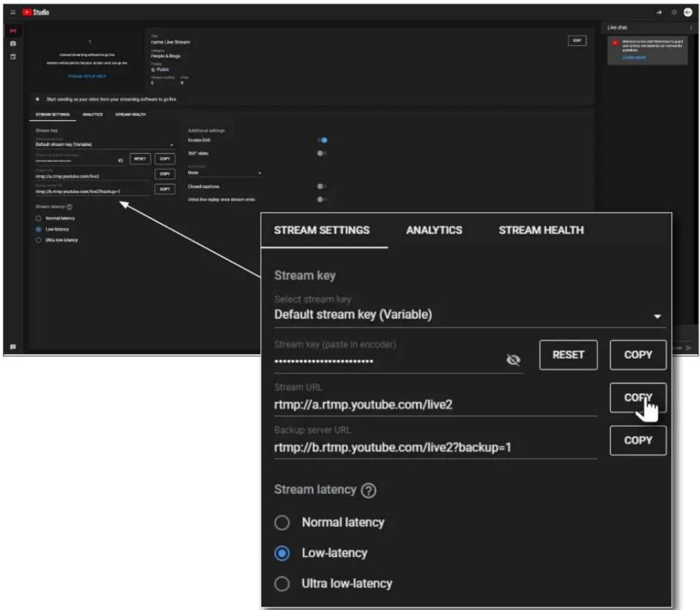Click the 'Additional settings' heading
This screenshot has width=700, height=610.
click(206, 131)
